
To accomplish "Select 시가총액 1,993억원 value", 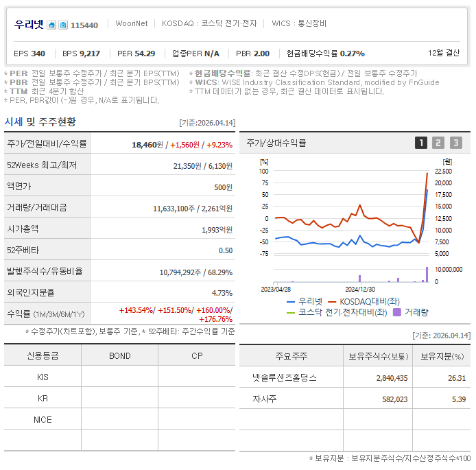I will click(x=217, y=230).
